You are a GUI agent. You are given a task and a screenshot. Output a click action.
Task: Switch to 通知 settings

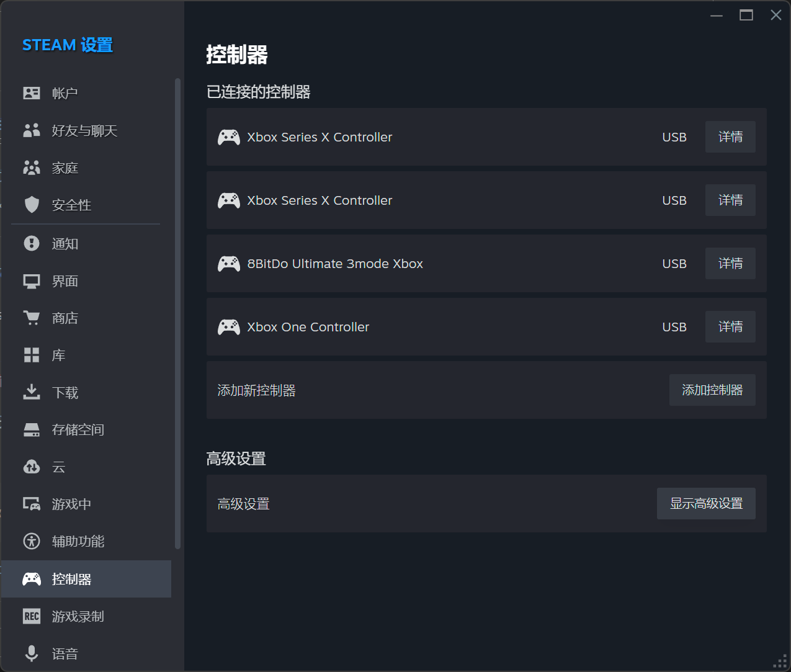(86, 243)
